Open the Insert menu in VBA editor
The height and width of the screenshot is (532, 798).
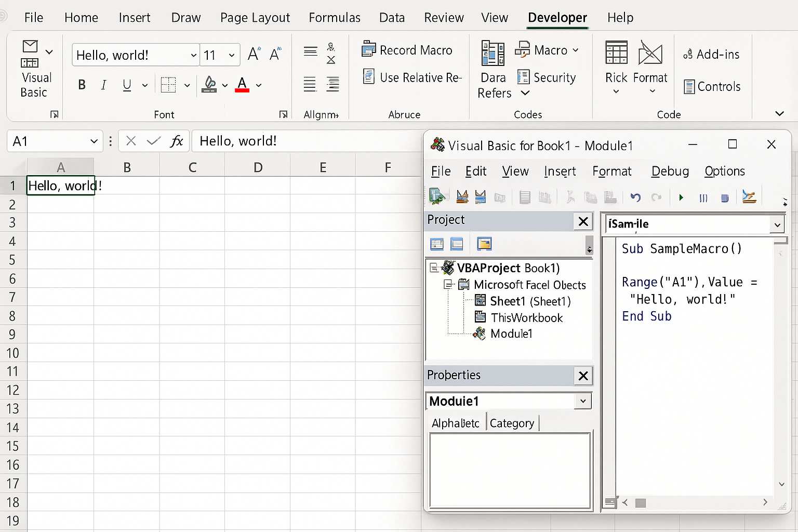click(x=560, y=171)
